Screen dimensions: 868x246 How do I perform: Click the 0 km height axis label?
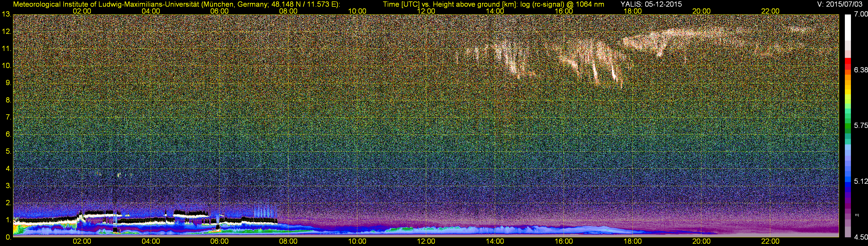pos(8,237)
